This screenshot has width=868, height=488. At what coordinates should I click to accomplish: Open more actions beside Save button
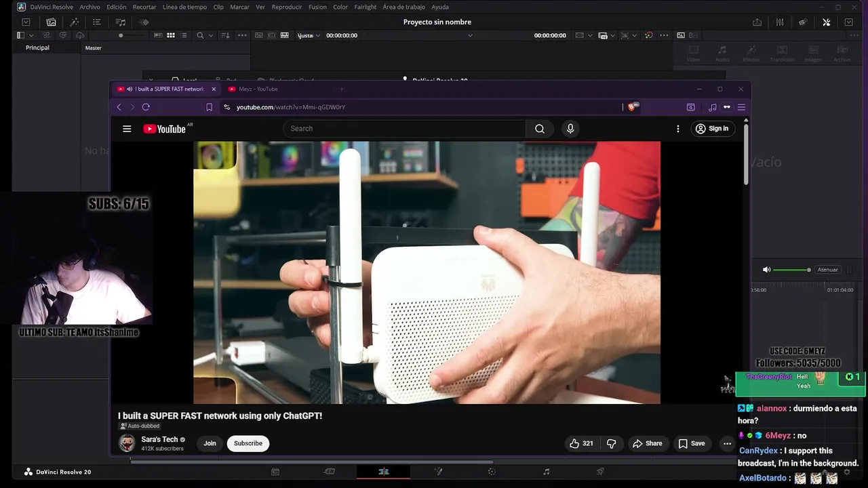(x=727, y=443)
